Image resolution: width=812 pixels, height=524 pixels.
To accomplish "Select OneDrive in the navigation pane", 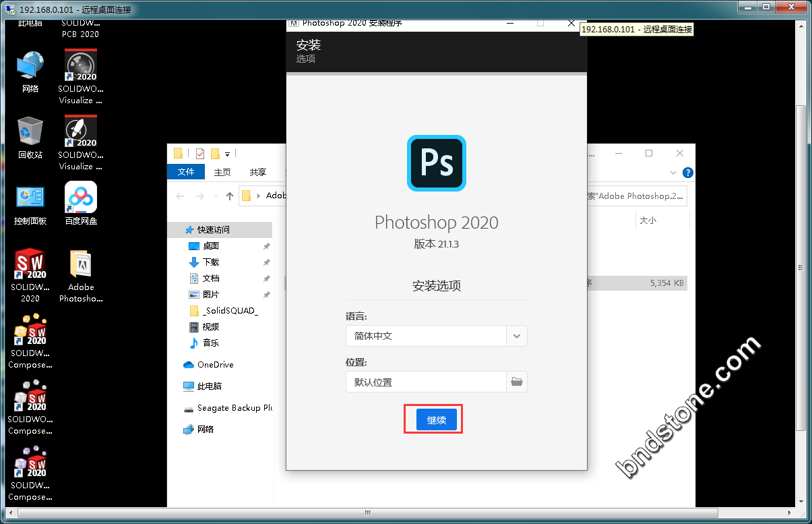I will coord(215,365).
